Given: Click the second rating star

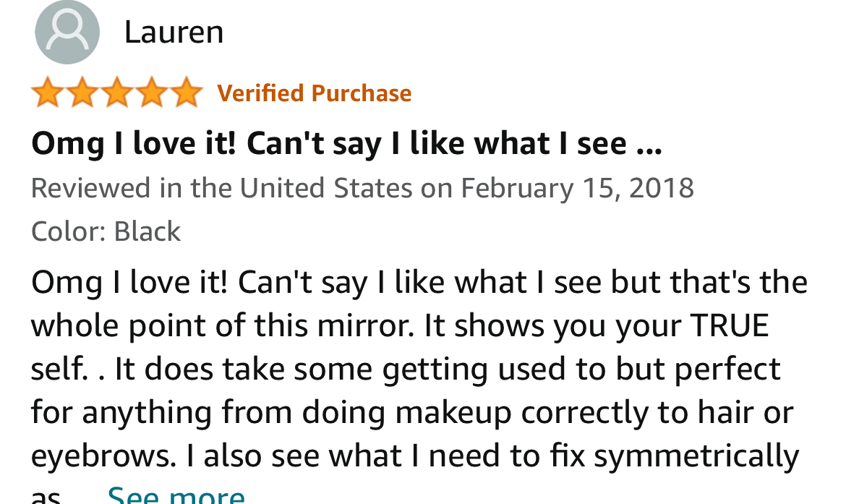Looking at the screenshot, I should tap(82, 93).
